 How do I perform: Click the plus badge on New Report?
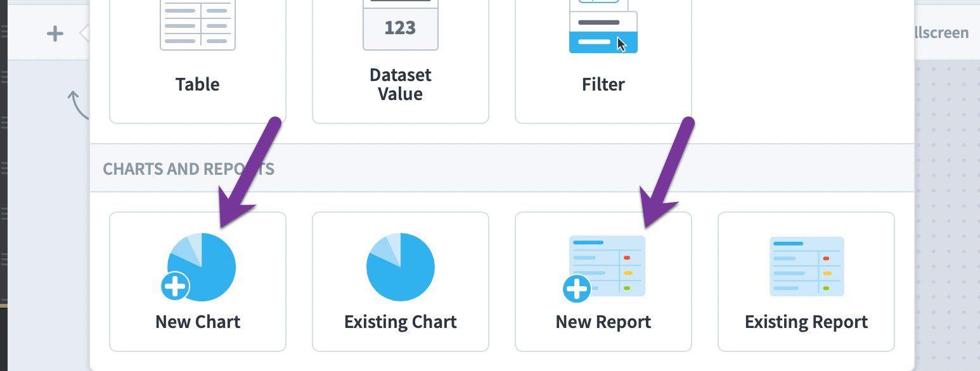pyautogui.click(x=577, y=289)
